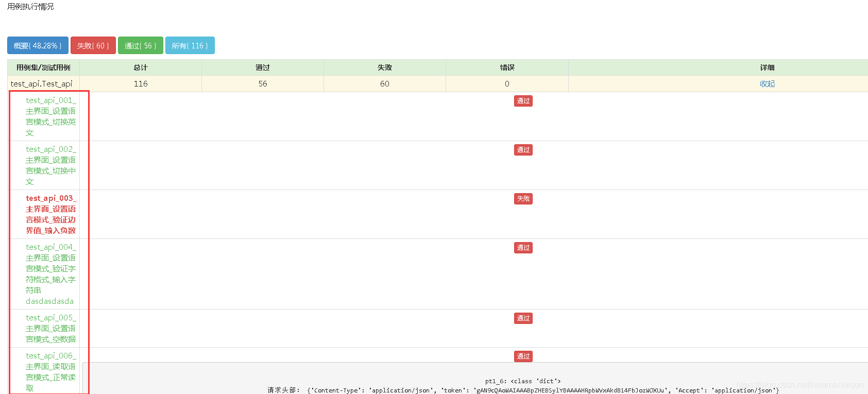
Task: Select test_api_006 读取语言模式 test case
Action: point(50,372)
